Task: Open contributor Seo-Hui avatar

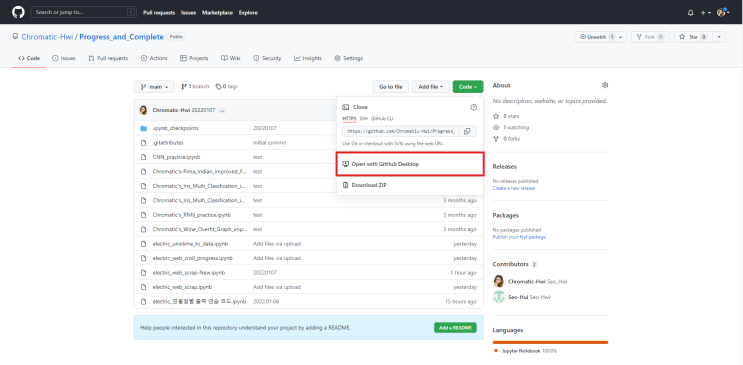Action: pyautogui.click(x=498, y=297)
